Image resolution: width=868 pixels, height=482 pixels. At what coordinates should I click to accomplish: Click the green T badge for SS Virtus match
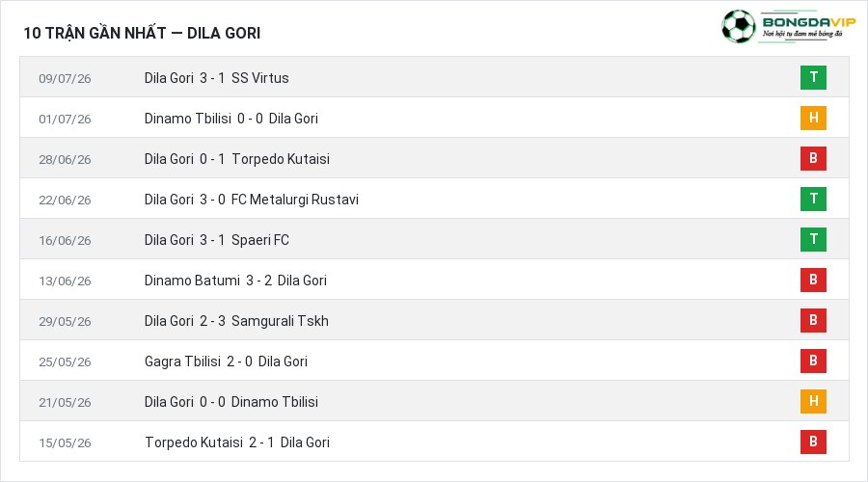[813, 77]
